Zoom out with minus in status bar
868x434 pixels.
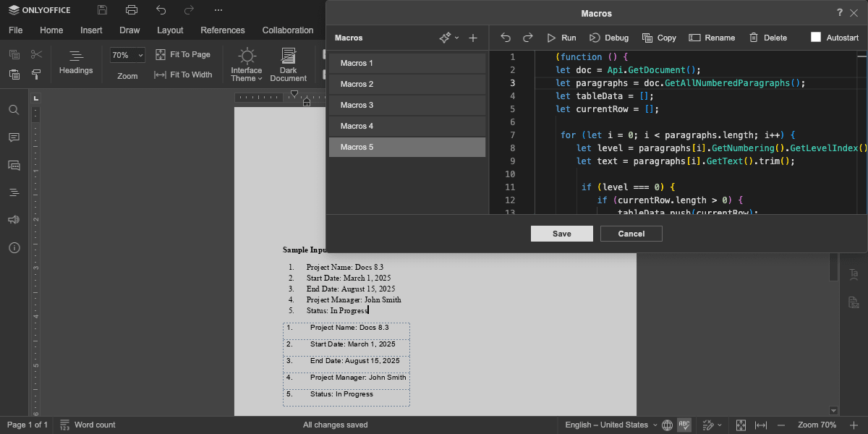(780, 425)
